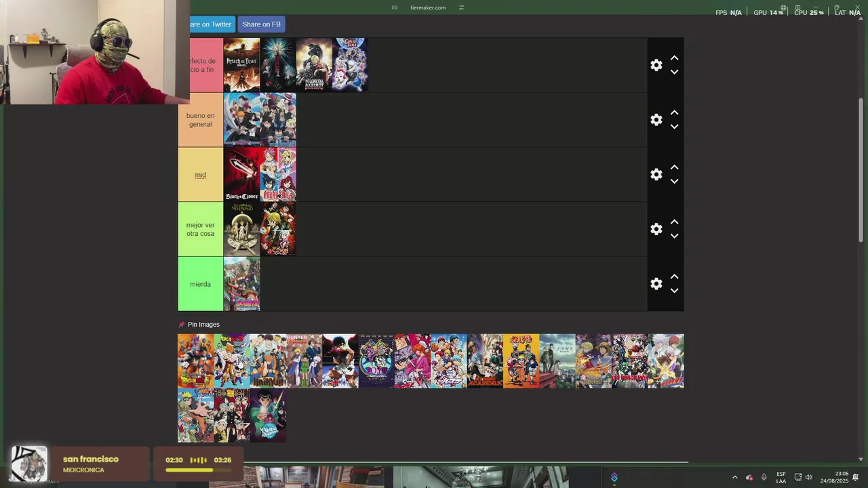
Task: Open the ESP LAA language indicator
Action: (781, 477)
